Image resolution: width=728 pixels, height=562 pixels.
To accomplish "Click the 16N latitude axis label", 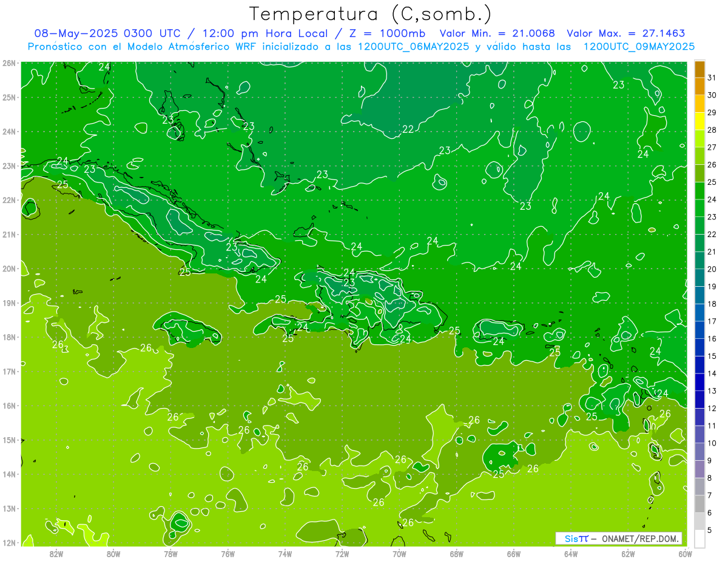I will click(9, 406).
